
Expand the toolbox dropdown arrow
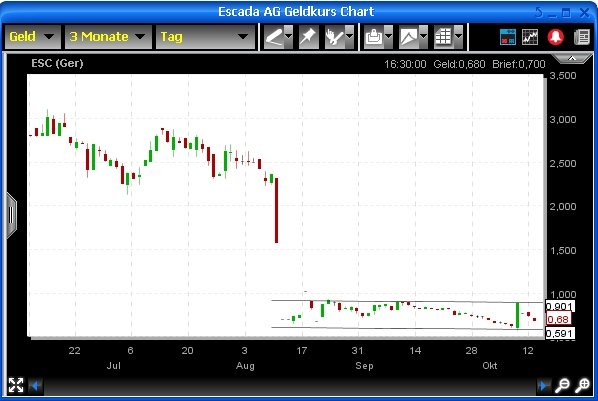[389, 37]
